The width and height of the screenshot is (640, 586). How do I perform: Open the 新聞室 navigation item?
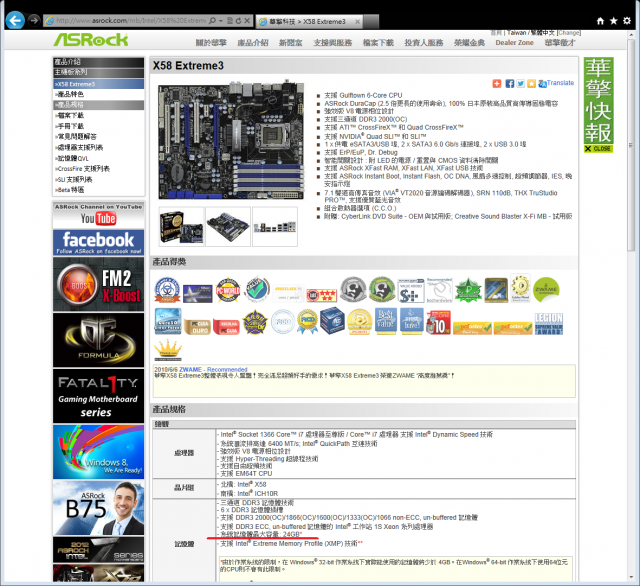291,42
